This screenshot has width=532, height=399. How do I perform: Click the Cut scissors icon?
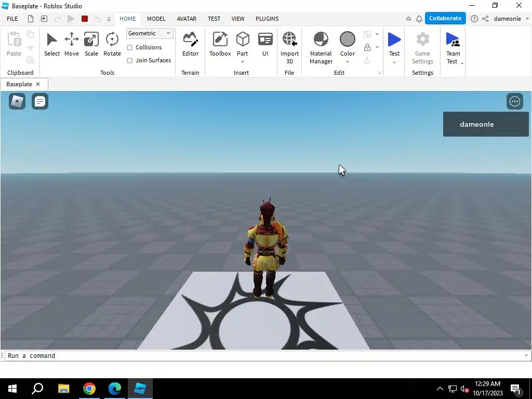coord(30,47)
